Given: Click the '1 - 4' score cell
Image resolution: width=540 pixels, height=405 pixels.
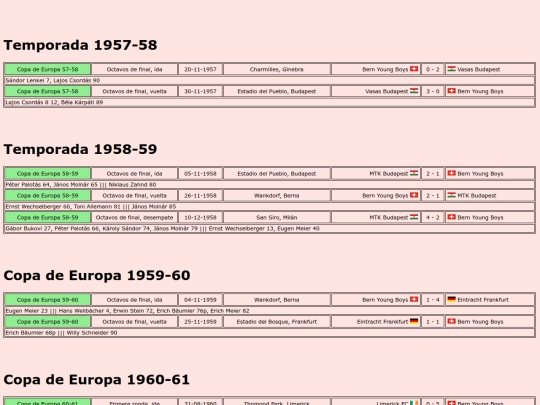Looking at the screenshot, I should click(x=433, y=300).
